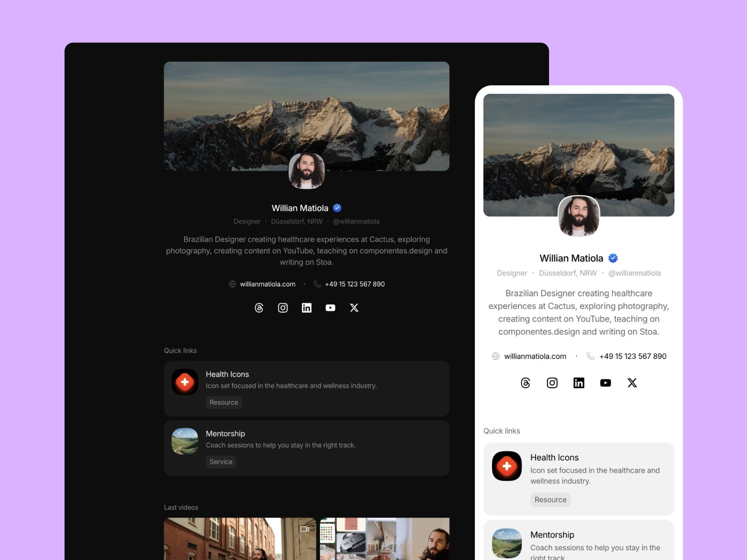This screenshot has height=560, width=747.
Task: Click 'Icon set focused' description in dark card
Action: tap(291, 385)
